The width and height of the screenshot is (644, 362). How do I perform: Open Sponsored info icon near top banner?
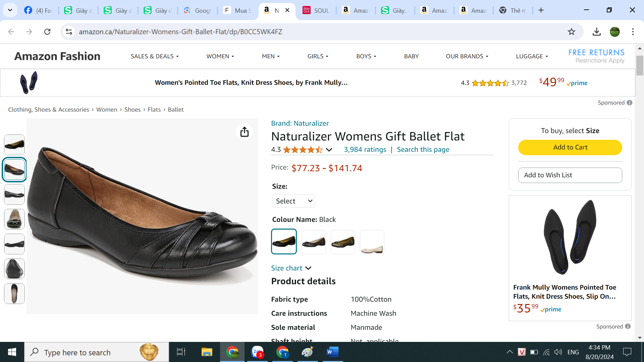[630, 103]
